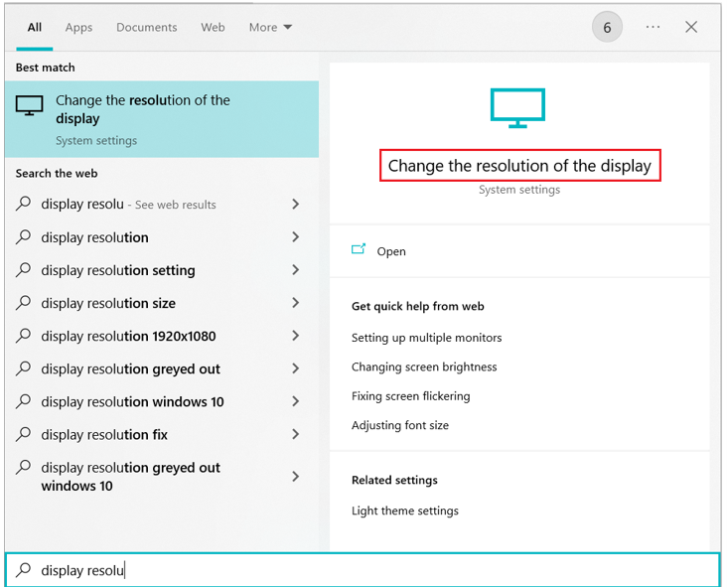Click the large monitor icon in preview pane
This screenshot has width=727, height=588.
(518, 107)
